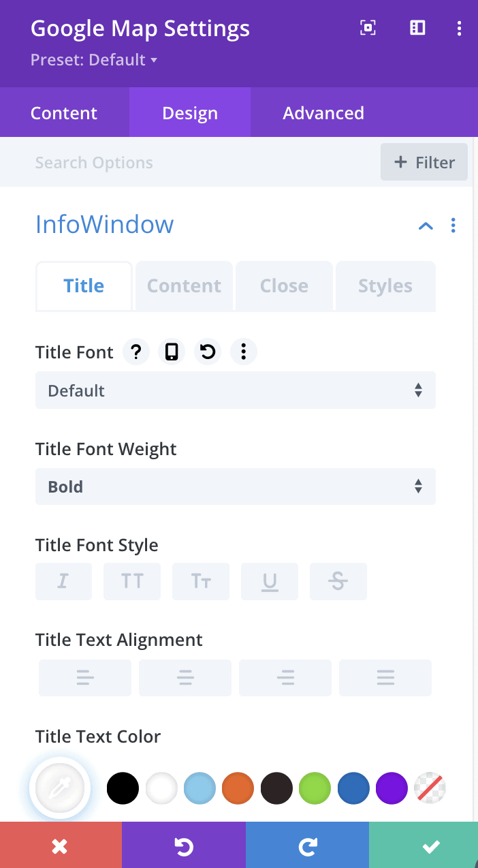Pick the dark blue color swatch
The image size is (478, 868).
[x=353, y=788]
